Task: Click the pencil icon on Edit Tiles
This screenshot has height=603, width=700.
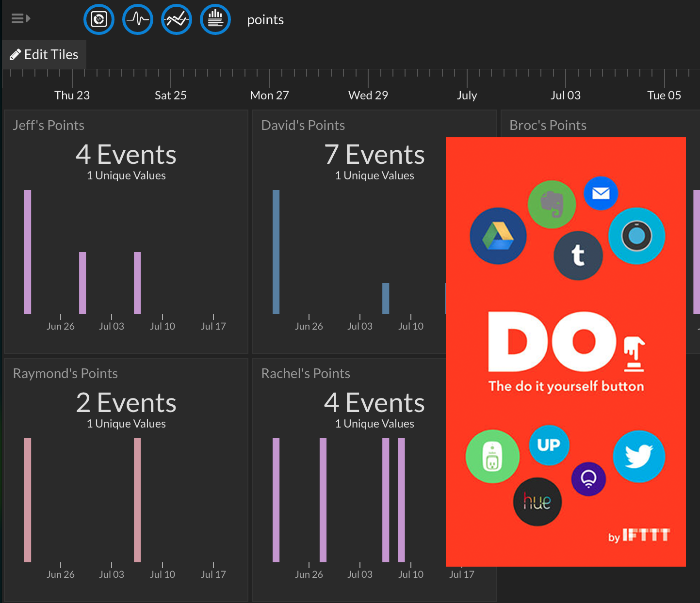Action: 16,54
